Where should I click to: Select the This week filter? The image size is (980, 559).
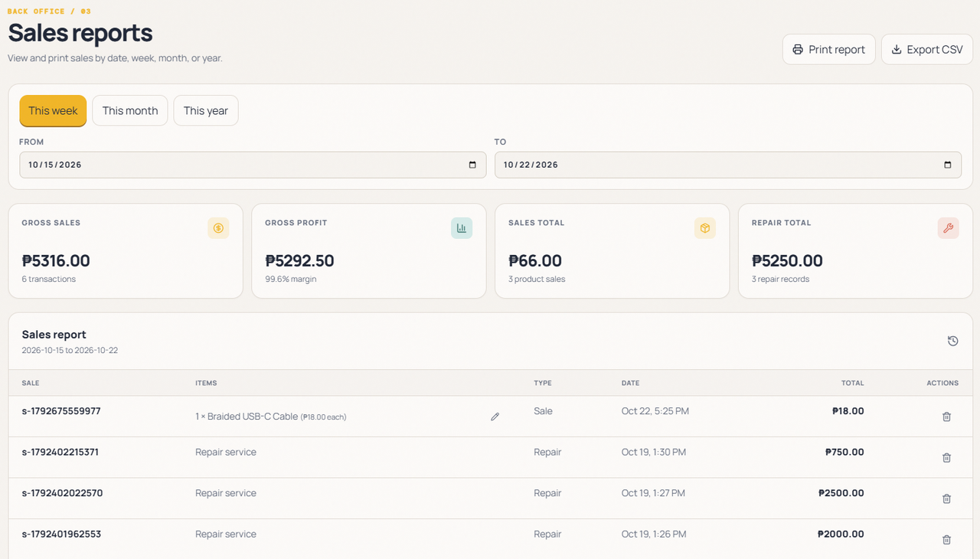click(x=53, y=111)
